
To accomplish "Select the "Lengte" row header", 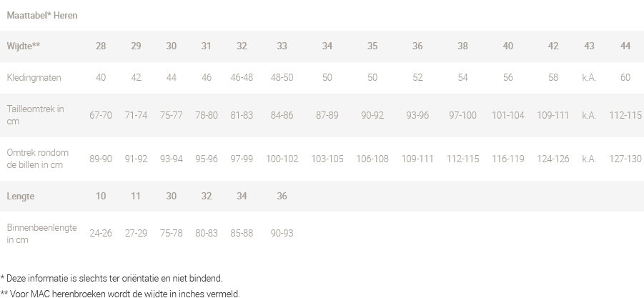I will pyautogui.click(x=21, y=197).
